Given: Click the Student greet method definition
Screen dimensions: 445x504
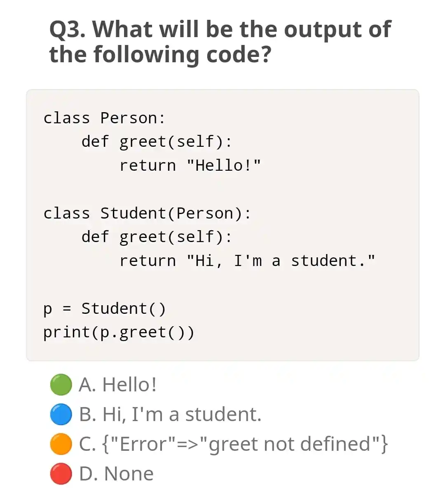Looking at the screenshot, I should (x=157, y=237).
